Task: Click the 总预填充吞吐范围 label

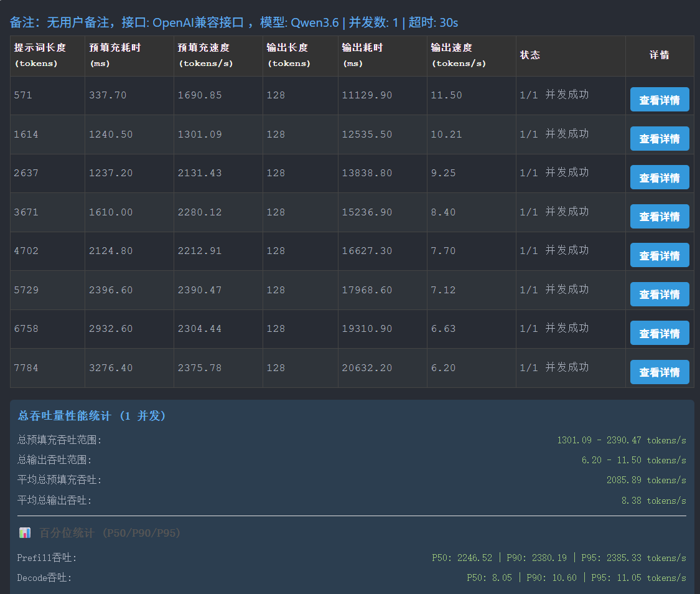Action: [x=59, y=440]
